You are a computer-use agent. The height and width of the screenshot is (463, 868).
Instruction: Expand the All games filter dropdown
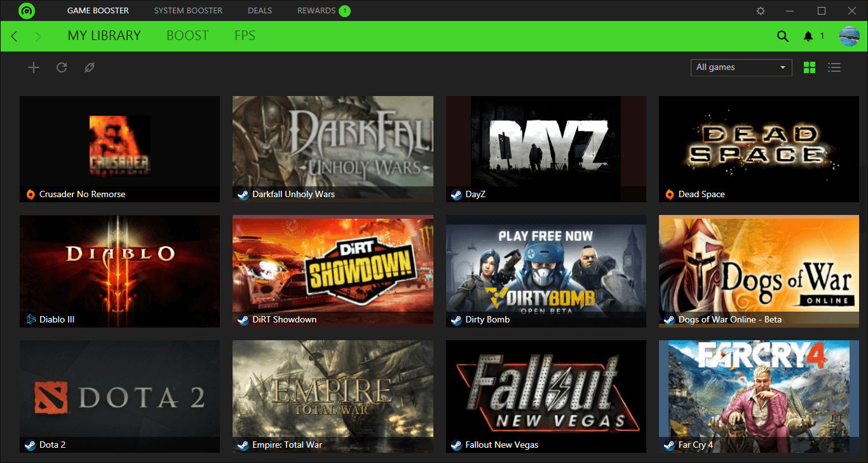coord(741,67)
